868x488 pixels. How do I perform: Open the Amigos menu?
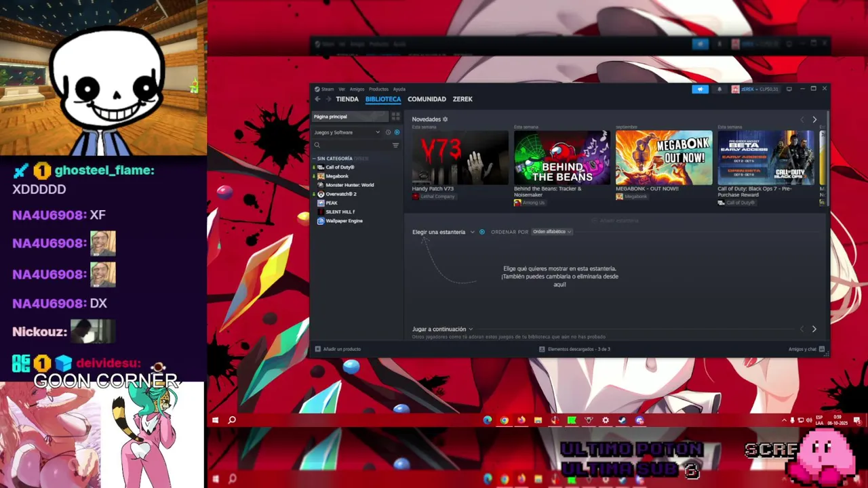point(357,89)
